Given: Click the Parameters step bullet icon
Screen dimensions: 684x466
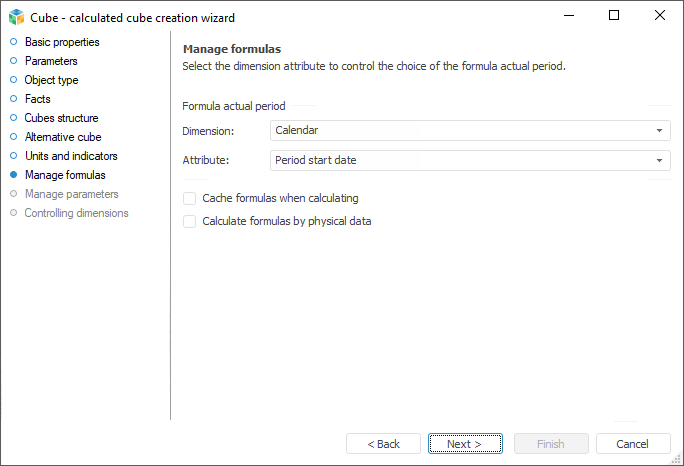Looking at the screenshot, I should (13, 61).
